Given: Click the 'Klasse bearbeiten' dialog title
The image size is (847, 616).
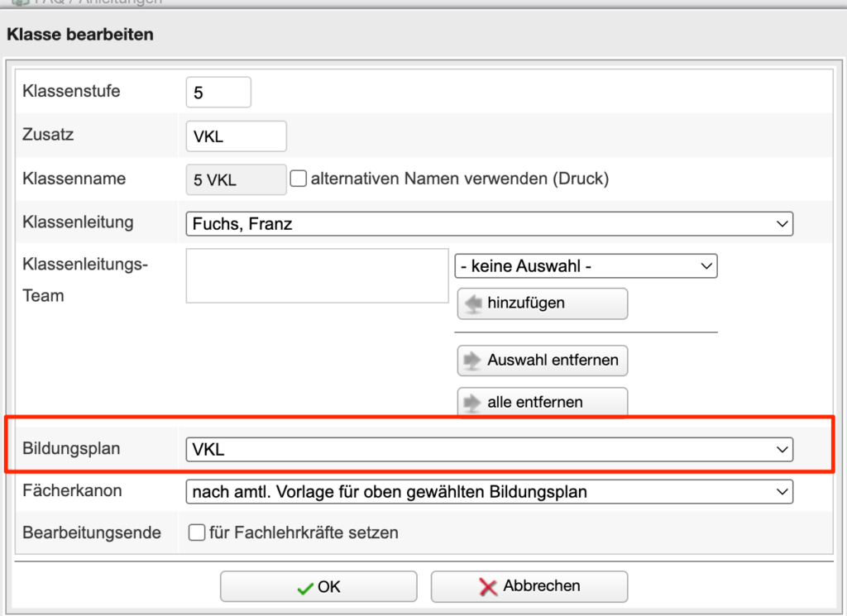Looking at the screenshot, I should (x=80, y=35).
